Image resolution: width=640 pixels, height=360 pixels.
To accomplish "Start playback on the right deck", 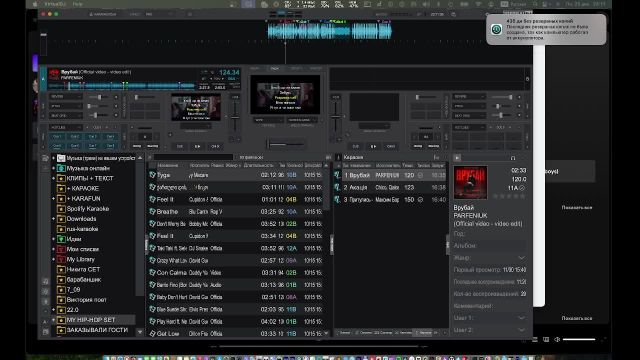I will click(x=373, y=146).
